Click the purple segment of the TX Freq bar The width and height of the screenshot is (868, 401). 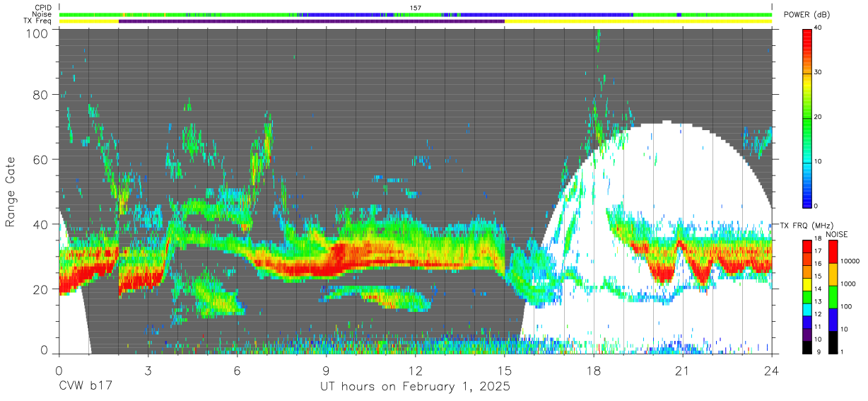tap(312, 21)
